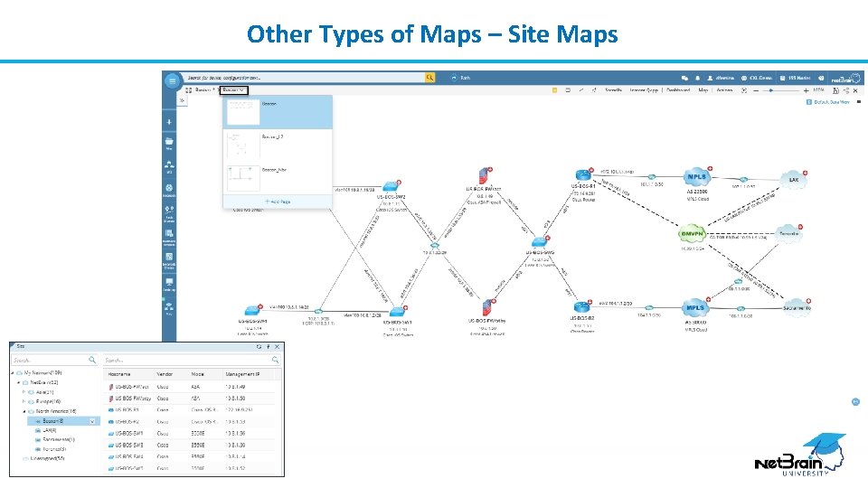
Task: Click the device configuration search field
Action: coord(305,78)
